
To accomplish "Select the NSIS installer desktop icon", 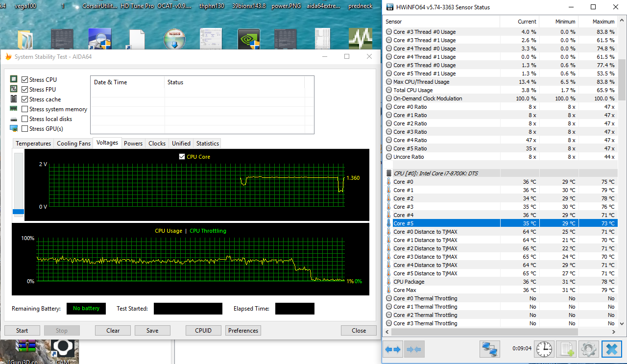I will [175, 39].
